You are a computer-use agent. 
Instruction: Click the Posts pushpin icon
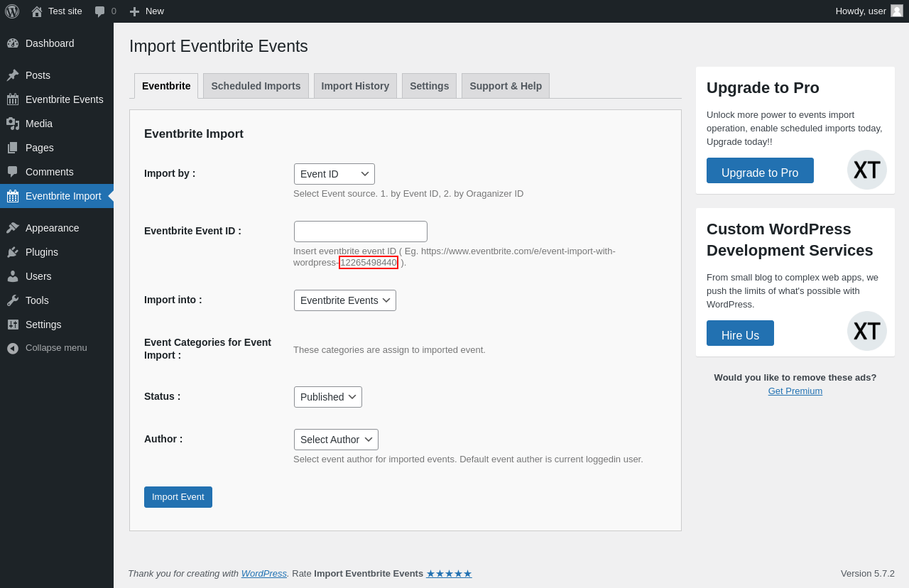click(13, 75)
